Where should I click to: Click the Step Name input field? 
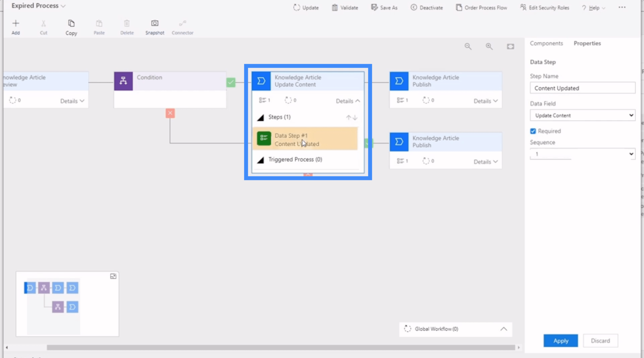tap(583, 88)
